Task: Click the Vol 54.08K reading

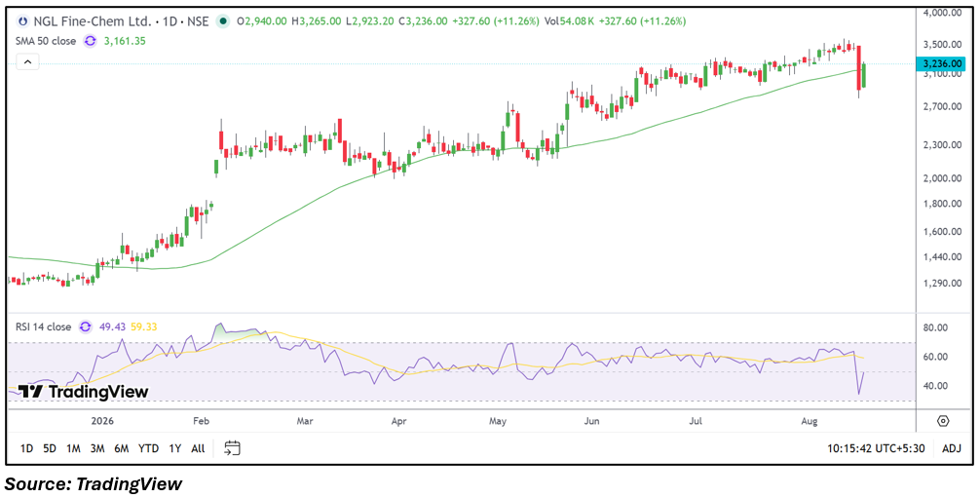Action: 570,21
